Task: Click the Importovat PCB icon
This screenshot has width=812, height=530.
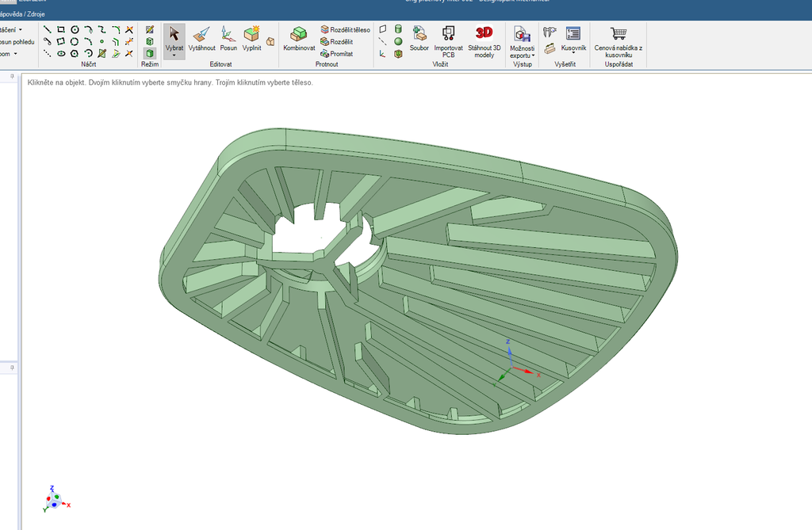Action: [449, 33]
